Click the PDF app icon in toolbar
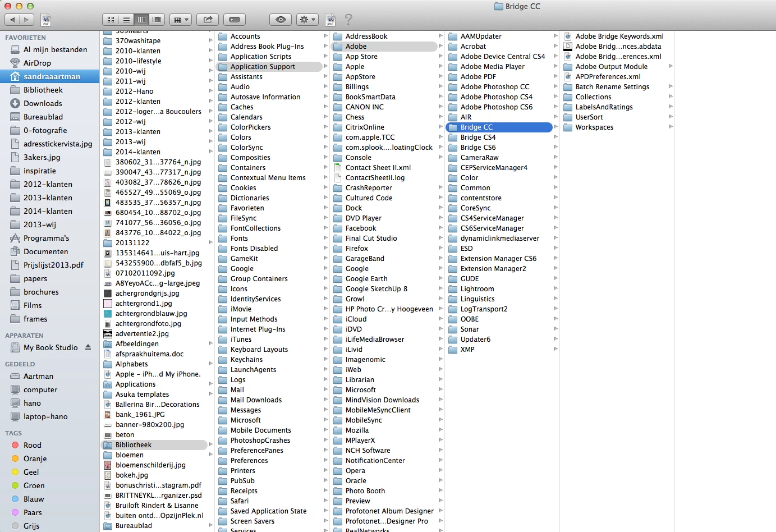 click(46, 20)
